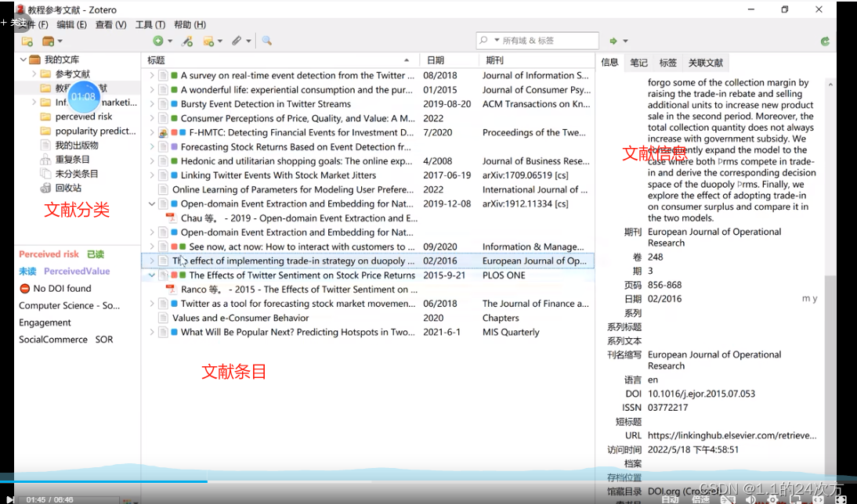Expand the 参考文献 collection chevron
This screenshot has width=857, height=504.
[34, 74]
